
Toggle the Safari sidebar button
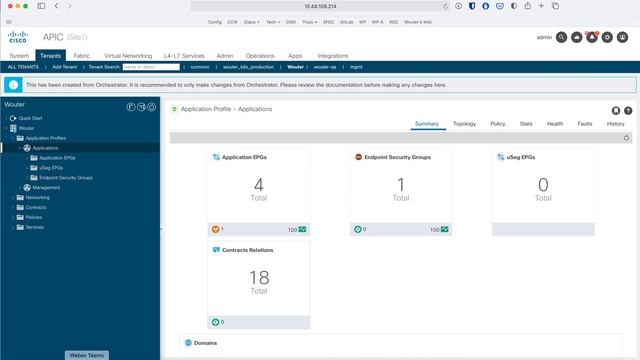pyautogui.click(x=41, y=6)
